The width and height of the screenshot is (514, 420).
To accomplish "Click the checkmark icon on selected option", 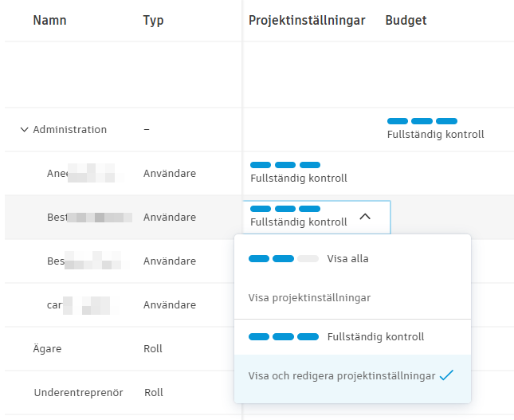I will [x=446, y=375].
